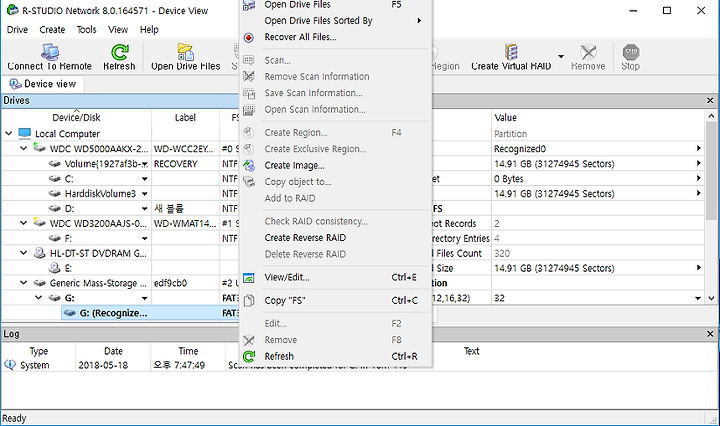Click the Open Drive Files toolbar icon

(x=186, y=52)
